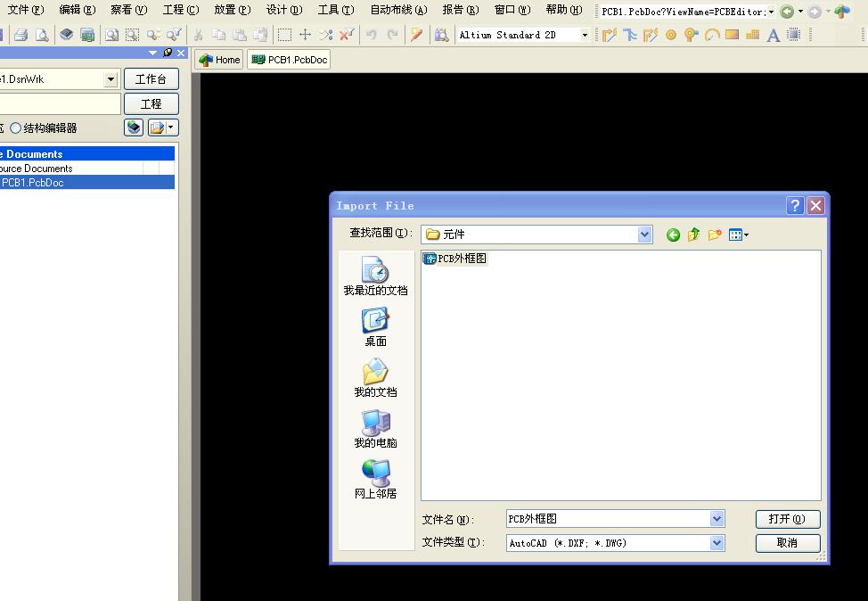868x601 pixels.
Task: Click the Clear Filter icon
Action: 347,35
